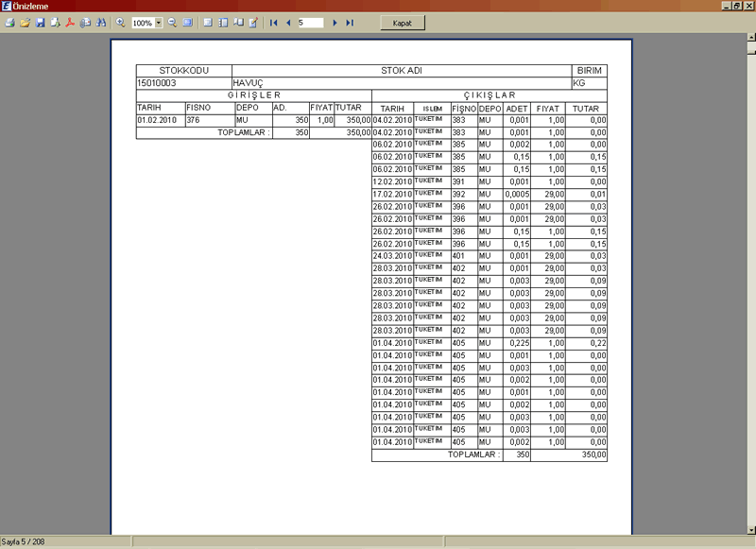This screenshot has height=549, width=756.
Task: Jump to the first page
Action: (273, 22)
